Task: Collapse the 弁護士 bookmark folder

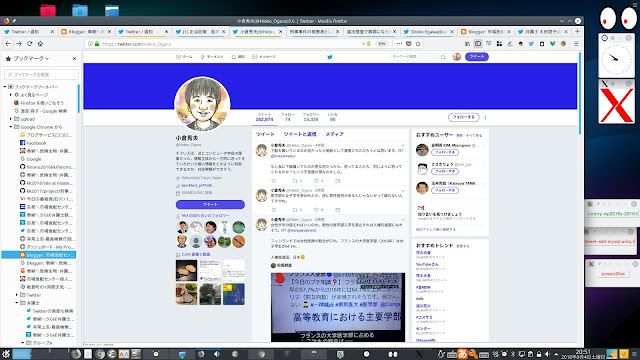Action: pos(17,303)
